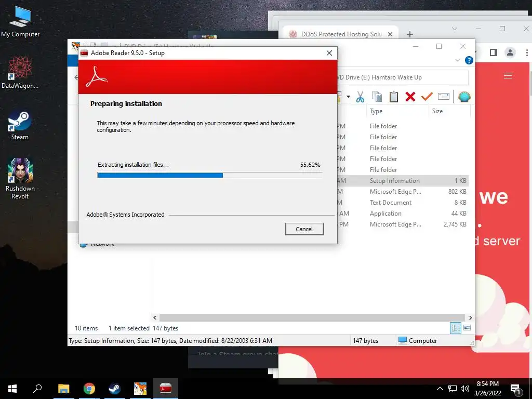Open My Computer from the desktop
Image resolution: width=532 pixels, height=399 pixels.
point(20,21)
